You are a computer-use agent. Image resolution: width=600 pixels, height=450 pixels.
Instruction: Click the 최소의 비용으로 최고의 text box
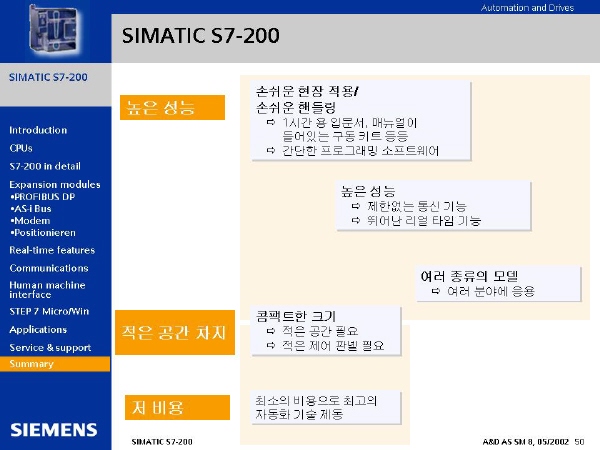[x=326, y=408]
